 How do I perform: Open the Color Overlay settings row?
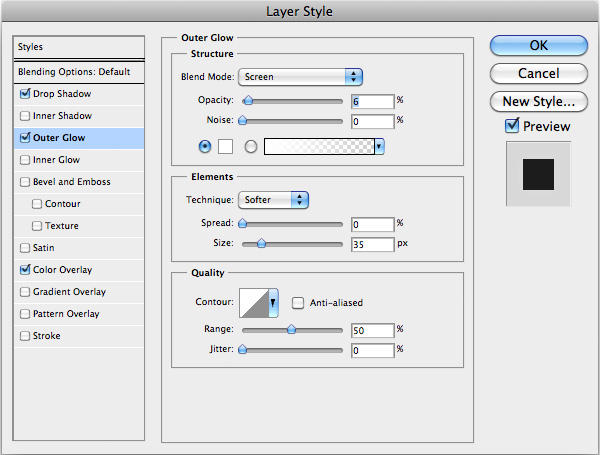78,270
